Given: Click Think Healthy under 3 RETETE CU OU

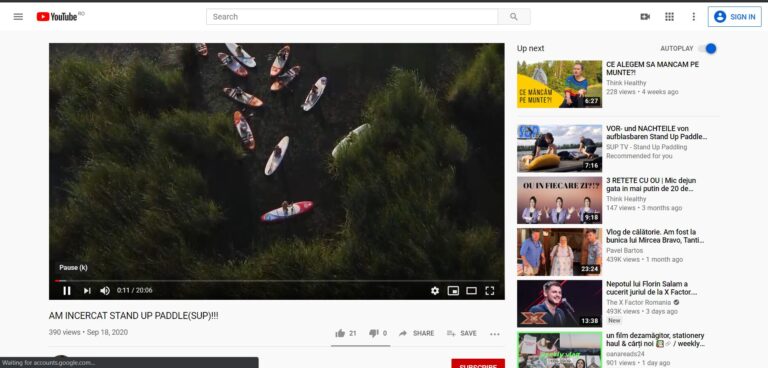Looking at the screenshot, I should coord(626,199).
